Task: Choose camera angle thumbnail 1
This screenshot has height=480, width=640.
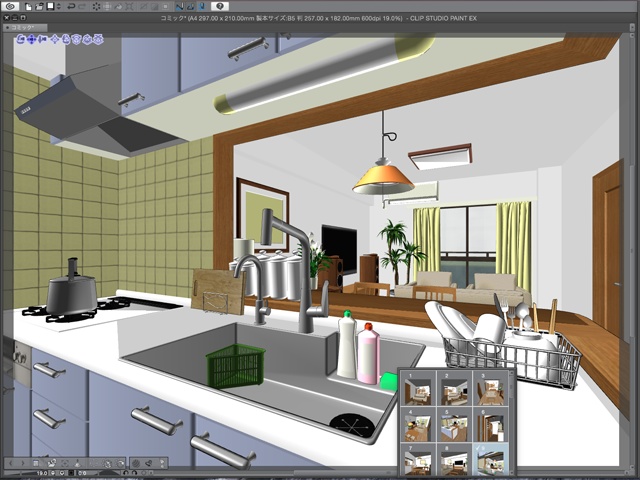Action: coord(418,389)
